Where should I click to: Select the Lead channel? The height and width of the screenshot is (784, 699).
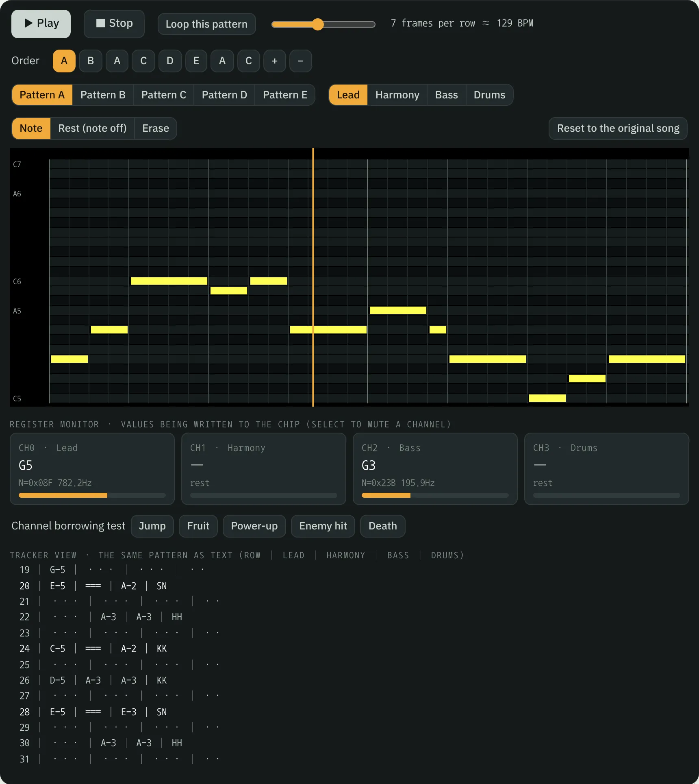tap(348, 95)
